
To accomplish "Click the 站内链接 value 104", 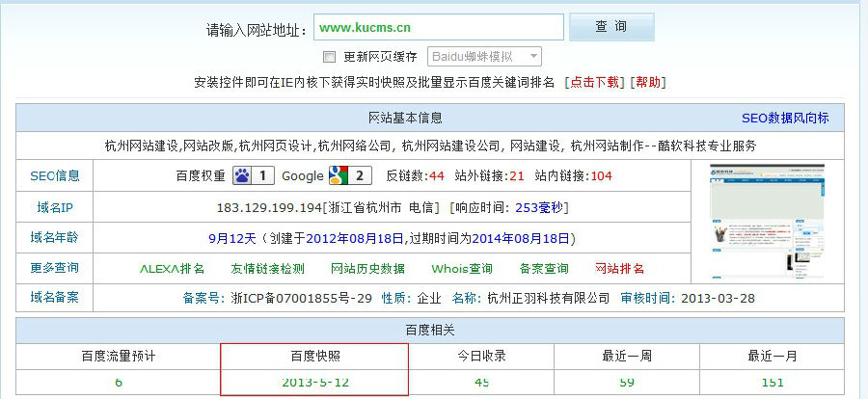I will pyautogui.click(x=601, y=176).
